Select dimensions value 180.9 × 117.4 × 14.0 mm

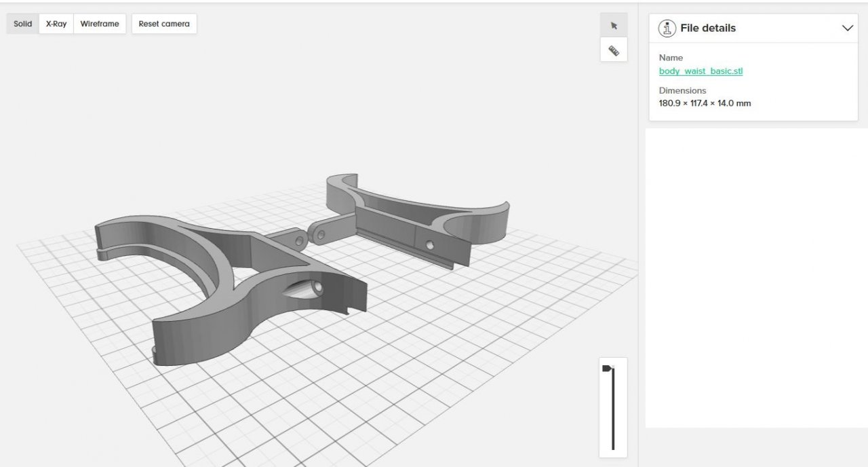(x=705, y=104)
